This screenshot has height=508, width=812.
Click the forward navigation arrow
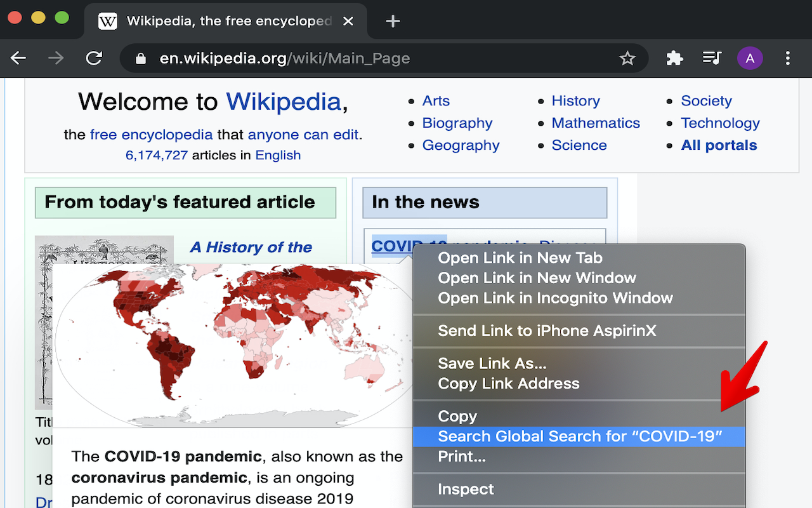pyautogui.click(x=56, y=58)
